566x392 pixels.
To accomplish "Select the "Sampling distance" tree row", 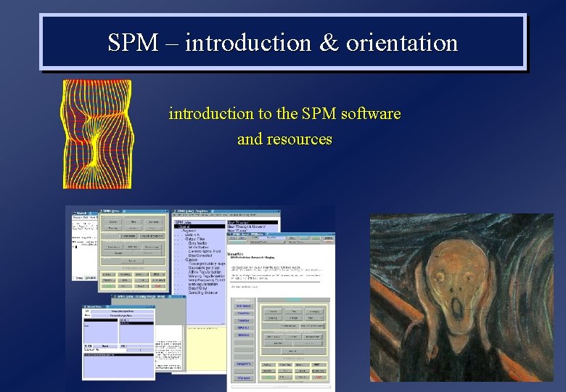I will coord(202,293).
